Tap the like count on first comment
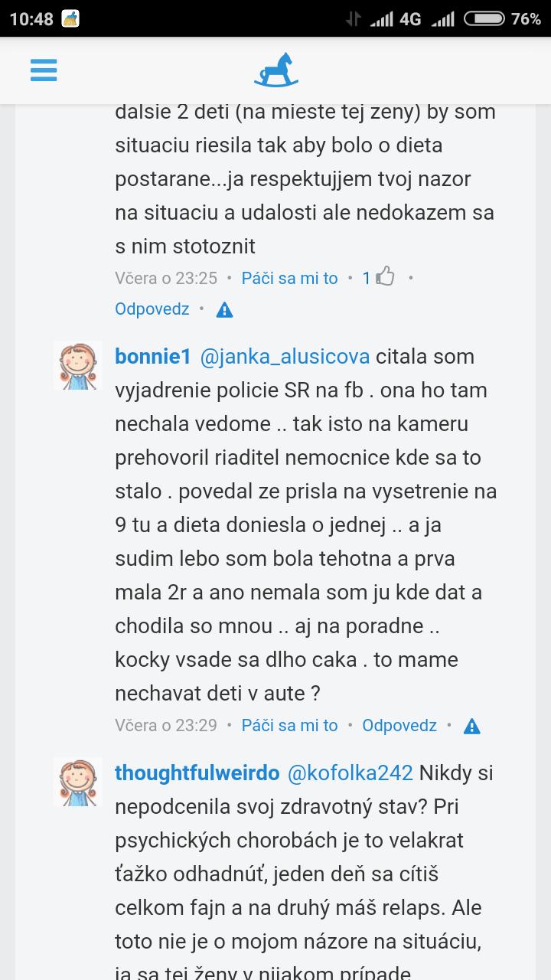The image size is (551, 980). [x=367, y=278]
